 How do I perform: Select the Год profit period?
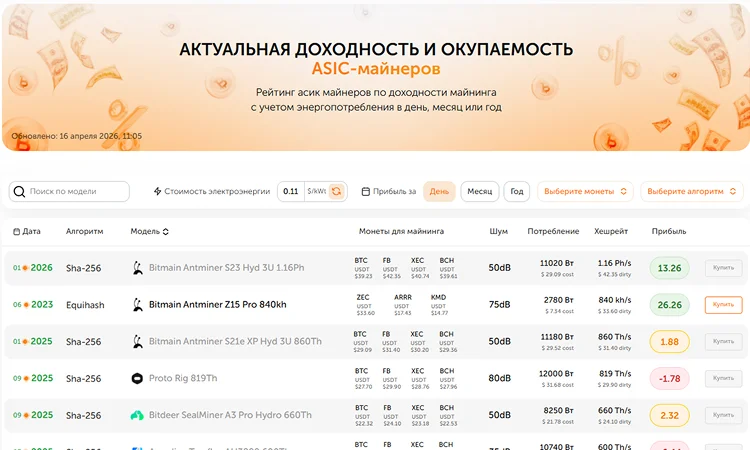coord(517,191)
